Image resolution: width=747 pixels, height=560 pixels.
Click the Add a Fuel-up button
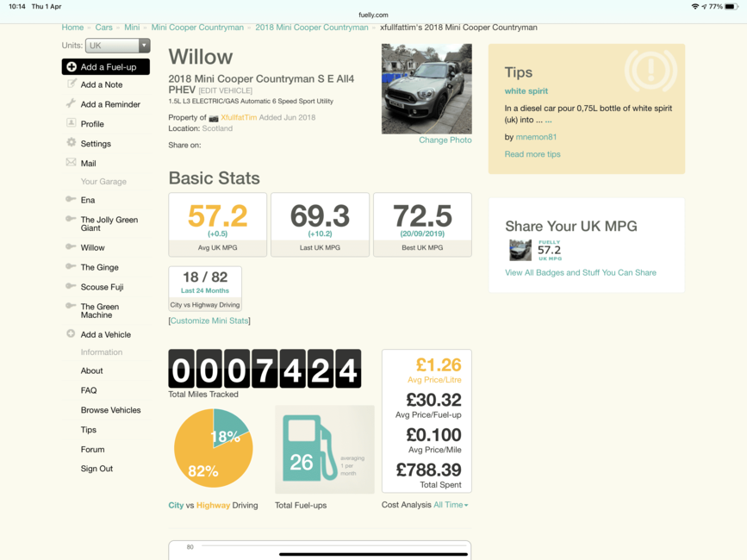(106, 66)
